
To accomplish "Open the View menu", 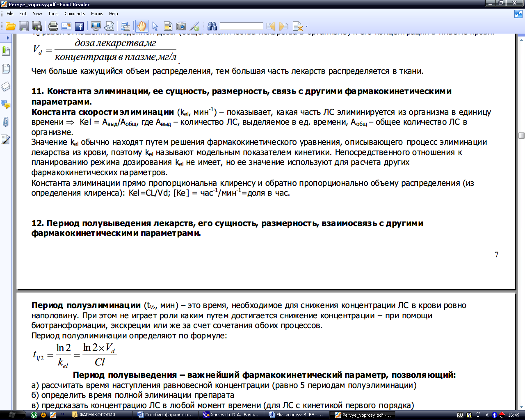I will [37, 14].
